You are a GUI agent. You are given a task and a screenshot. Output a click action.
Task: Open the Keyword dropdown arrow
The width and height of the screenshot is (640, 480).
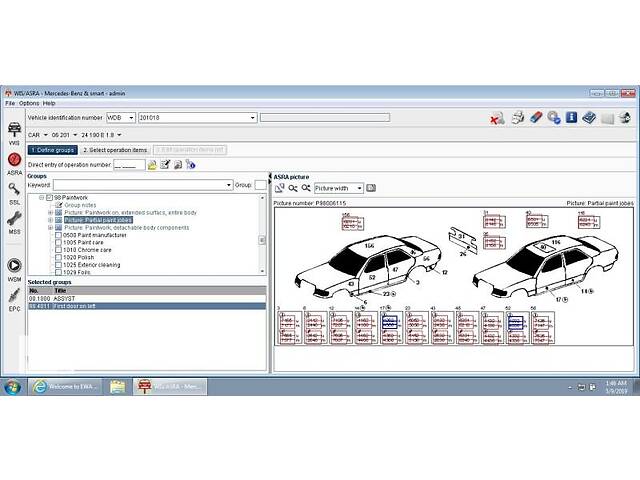click(x=229, y=185)
